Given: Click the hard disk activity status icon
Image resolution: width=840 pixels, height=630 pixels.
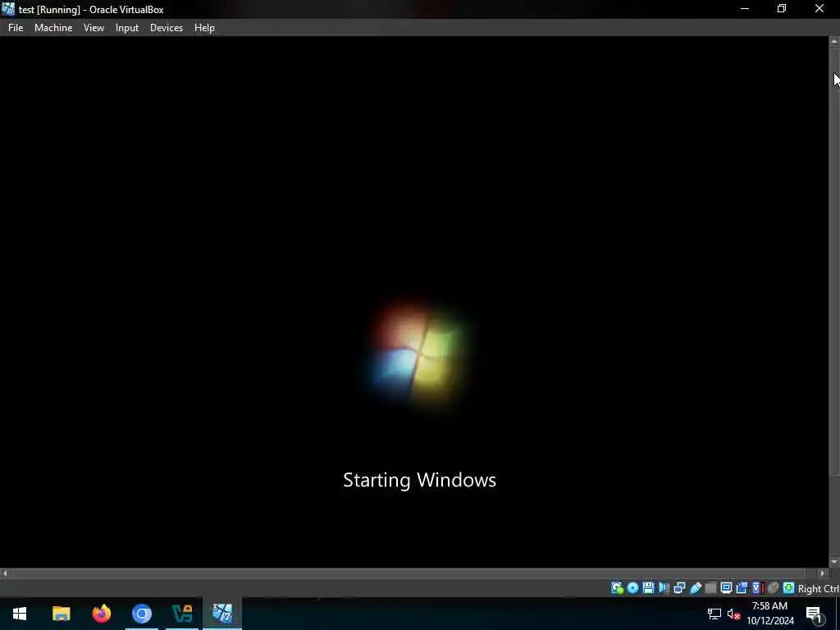Looking at the screenshot, I should click(x=617, y=588).
